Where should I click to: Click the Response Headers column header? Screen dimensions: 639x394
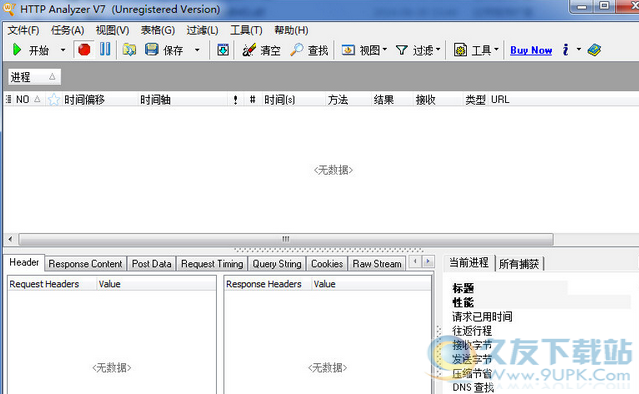click(x=268, y=284)
